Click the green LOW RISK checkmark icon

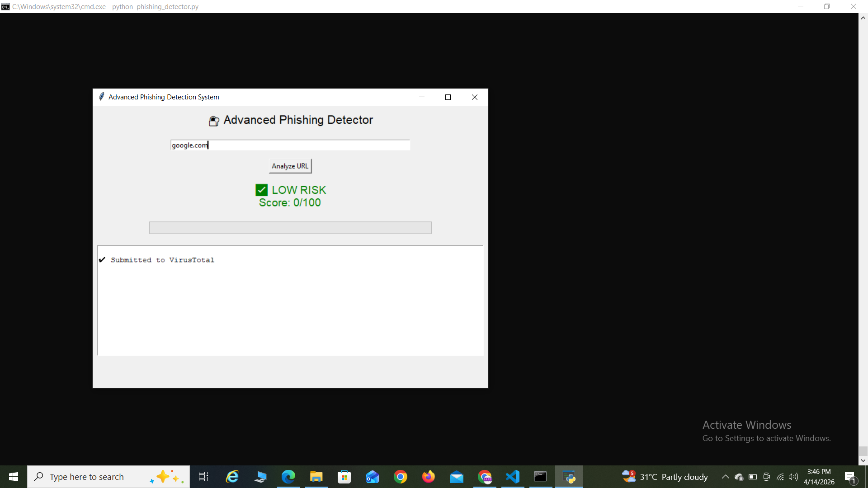coord(261,190)
